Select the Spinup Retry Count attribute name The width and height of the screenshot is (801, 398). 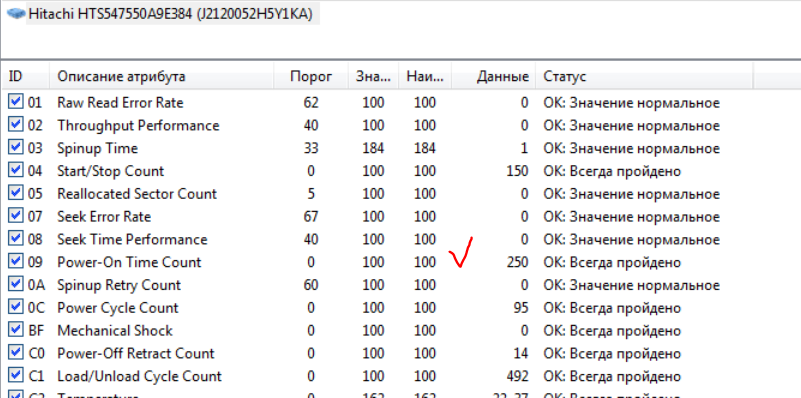tap(119, 285)
